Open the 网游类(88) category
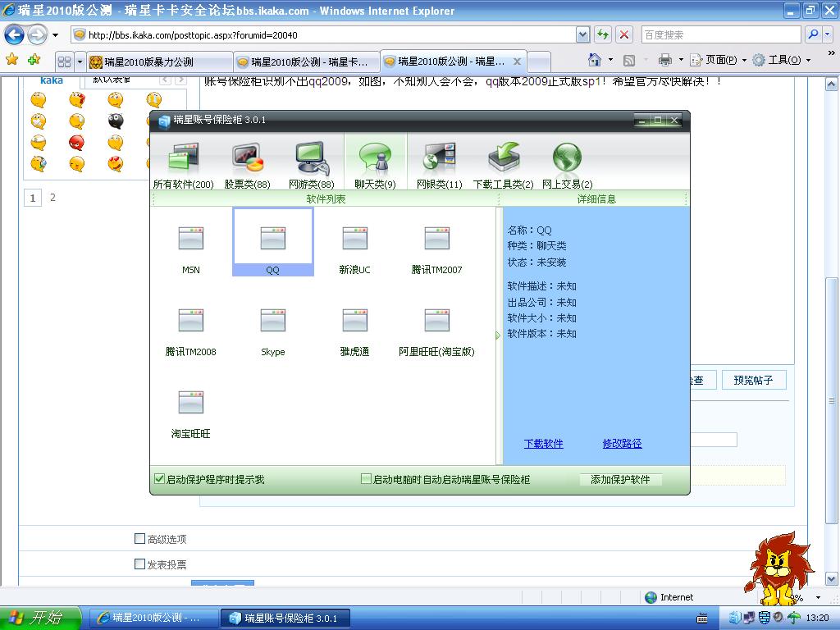 (311, 165)
